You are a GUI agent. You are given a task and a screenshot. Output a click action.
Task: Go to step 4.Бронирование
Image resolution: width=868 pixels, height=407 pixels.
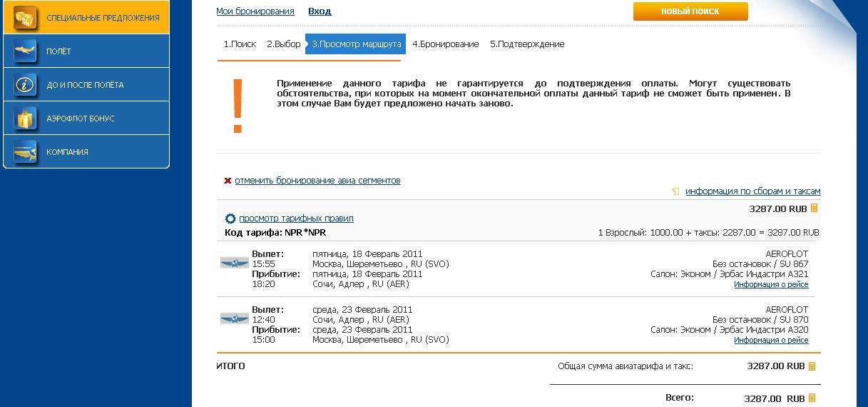pos(446,44)
